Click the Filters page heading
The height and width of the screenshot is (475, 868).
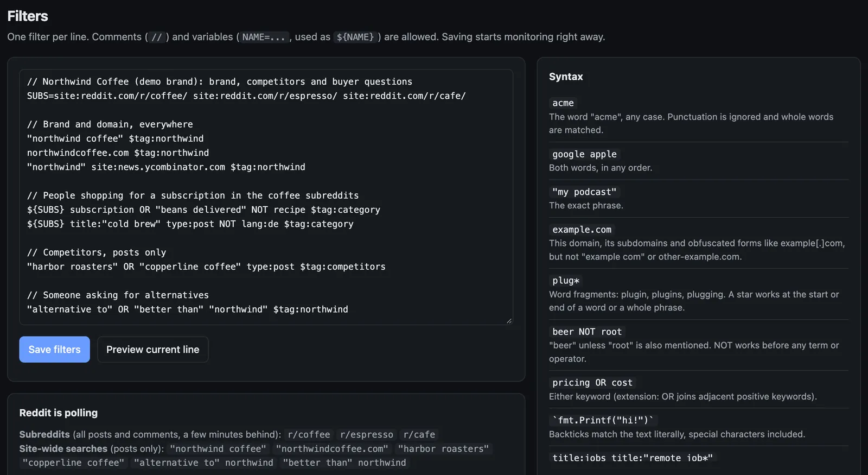[28, 16]
